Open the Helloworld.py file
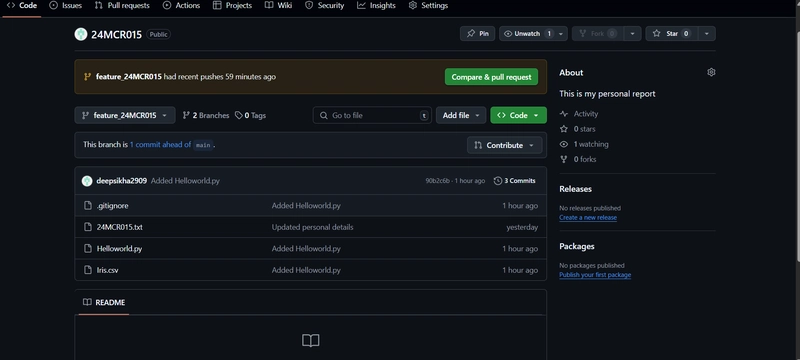The height and width of the screenshot is (360, 800). pos(119,248)
